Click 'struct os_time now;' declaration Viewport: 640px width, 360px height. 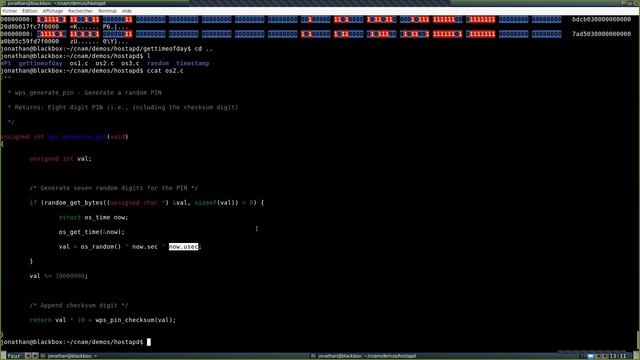coord(93,217)
